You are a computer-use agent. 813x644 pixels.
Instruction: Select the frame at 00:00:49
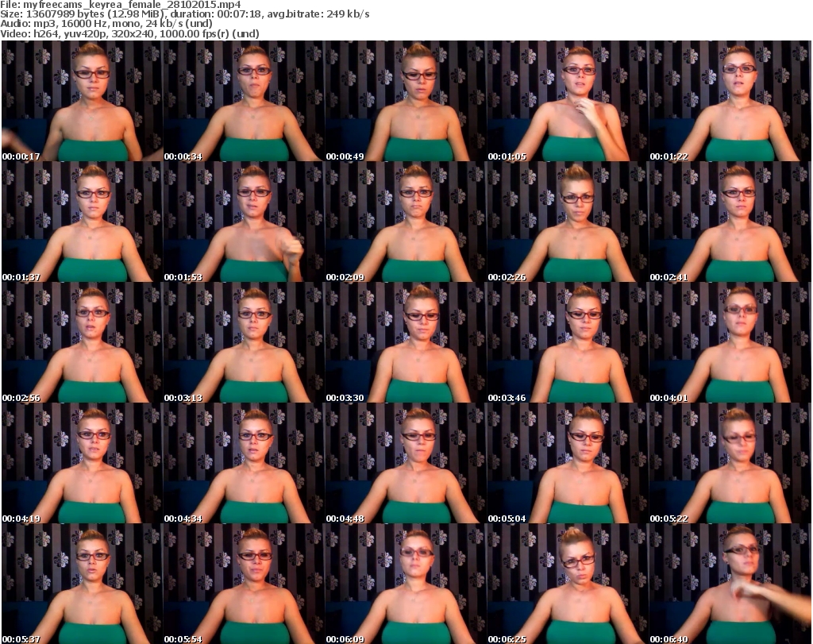point(406,101)
